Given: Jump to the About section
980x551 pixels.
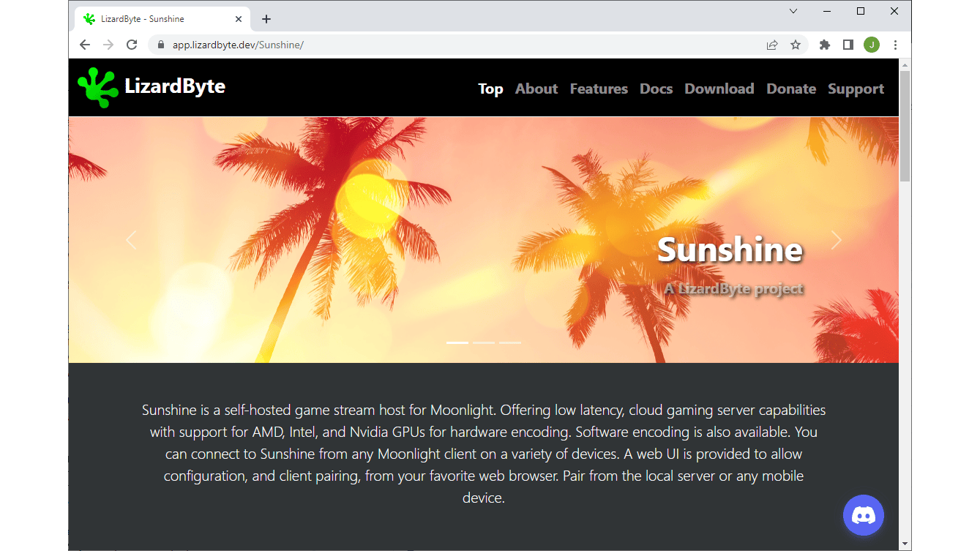Looking at the screenshot, I should (536, 89).
